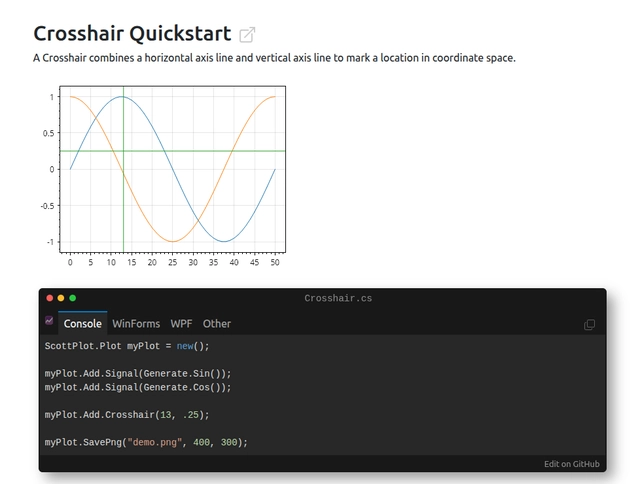Click the red dot in the code window header
Screen dimensions: 640x484
pyautogui.click(x=50, y=298)
